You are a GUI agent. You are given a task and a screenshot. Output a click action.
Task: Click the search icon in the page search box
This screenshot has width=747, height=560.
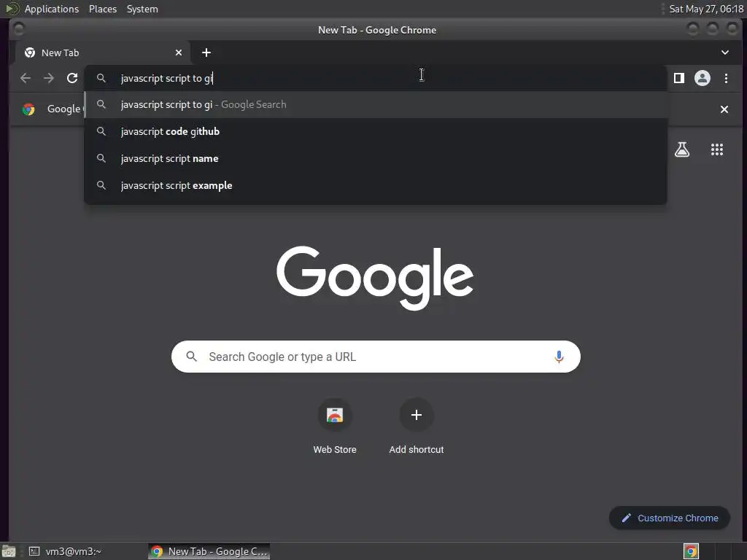(192, 356)
